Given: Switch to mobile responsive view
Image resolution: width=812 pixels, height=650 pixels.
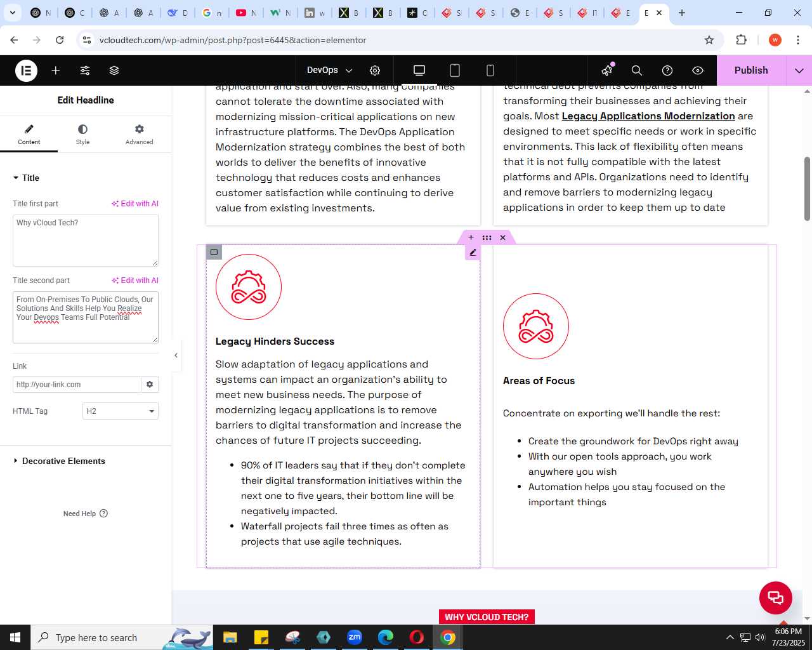Looking at the screenshot, I should (490, 70).
